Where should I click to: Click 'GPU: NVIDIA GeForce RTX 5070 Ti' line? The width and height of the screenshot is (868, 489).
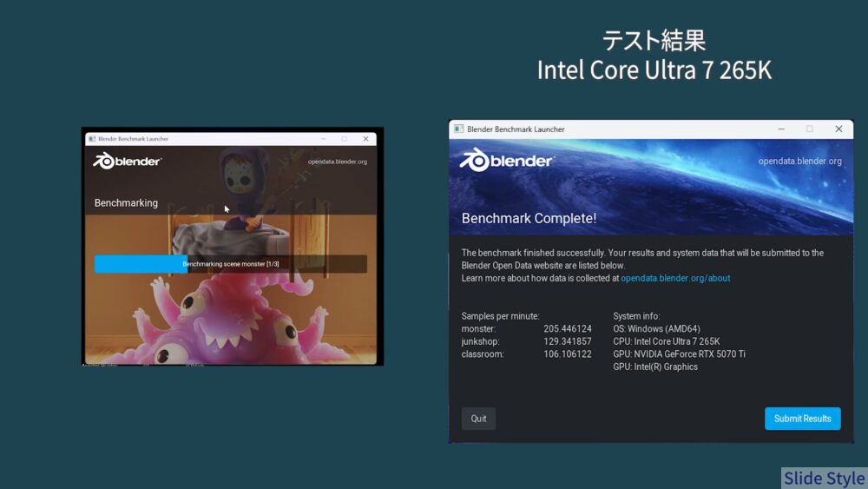tap(680, 354)
